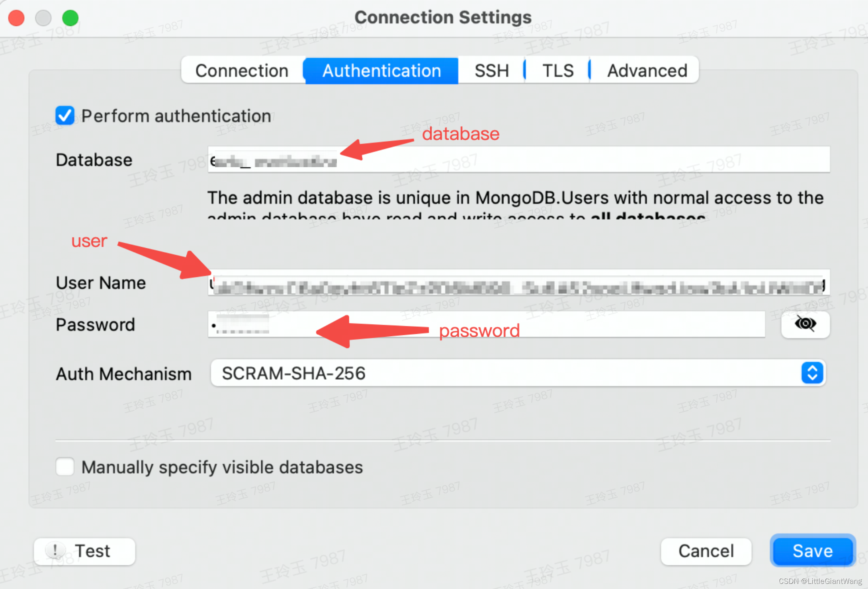Screen dimensions: 868x589
Task: Click Cancel to discard changes
Action: (x=706, y=551)
